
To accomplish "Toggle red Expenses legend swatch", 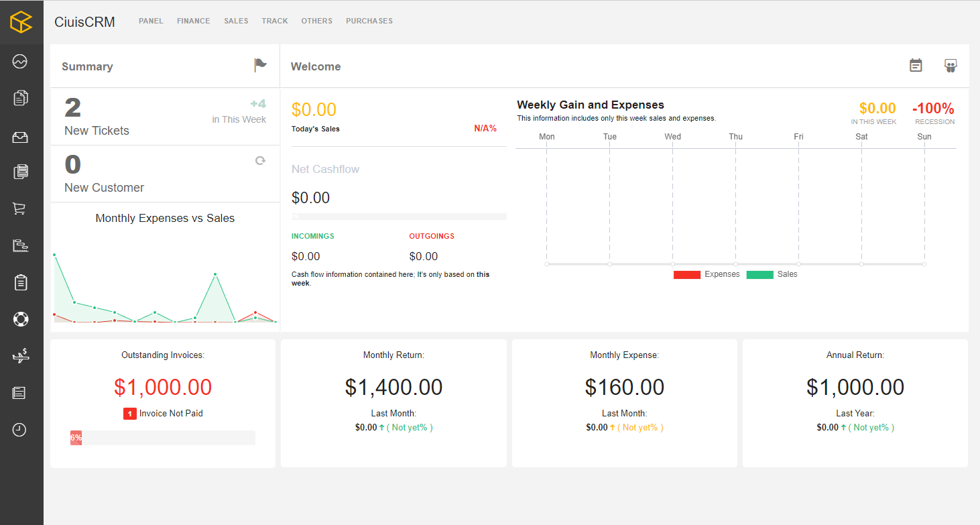I will click(687, 274).
